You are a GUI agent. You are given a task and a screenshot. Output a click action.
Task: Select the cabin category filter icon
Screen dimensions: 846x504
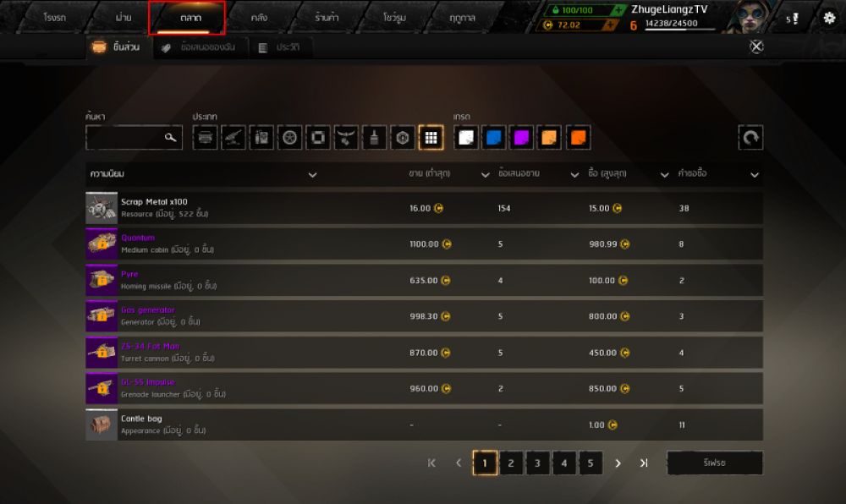tap(205, 138)
